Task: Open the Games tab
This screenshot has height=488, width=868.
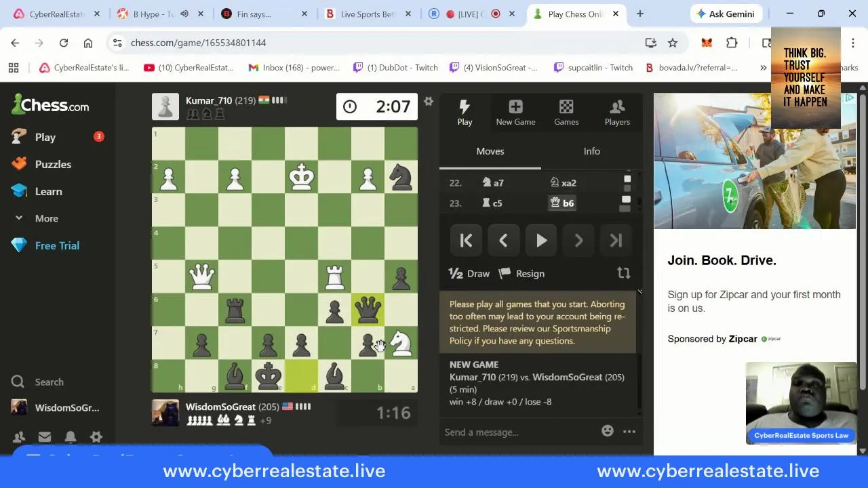Action: click(566, 113)
